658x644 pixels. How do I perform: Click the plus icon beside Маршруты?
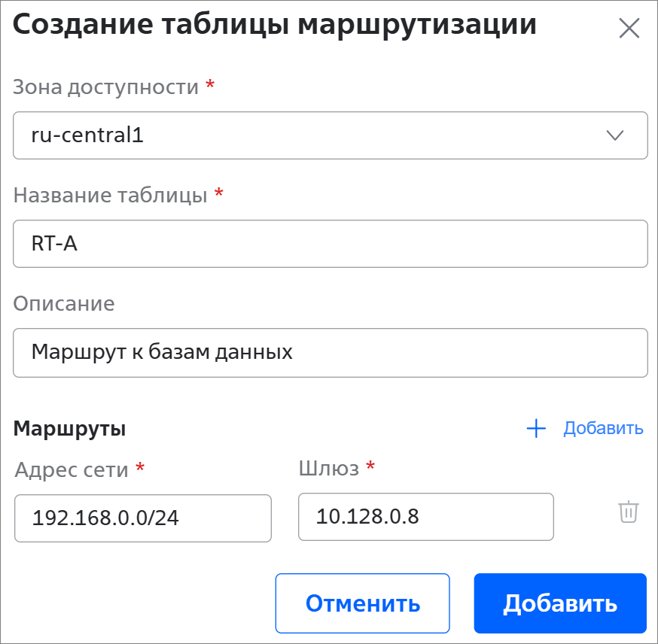click(535, 429)
